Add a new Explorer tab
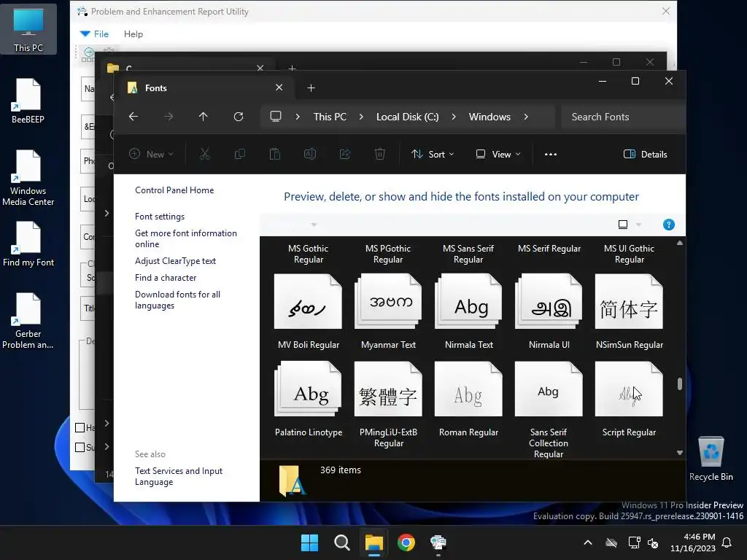Screen dimensions: 747x560 (x=311, y=87)
